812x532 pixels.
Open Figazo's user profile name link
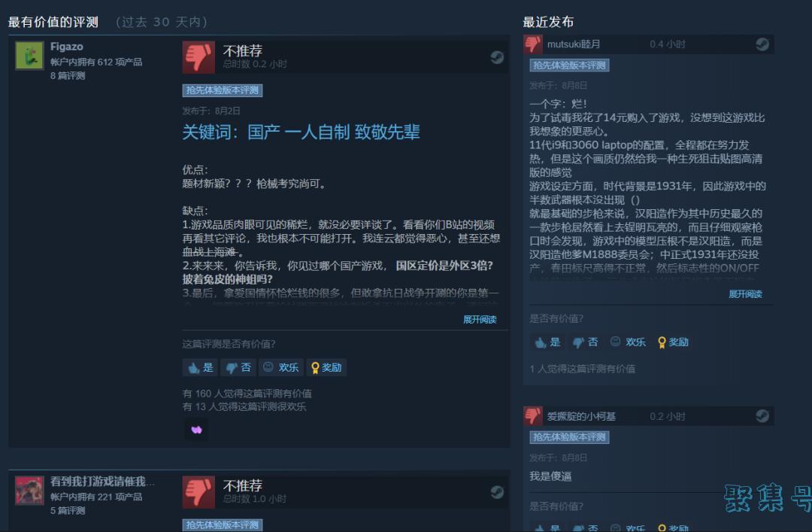(x=66, y=47)
